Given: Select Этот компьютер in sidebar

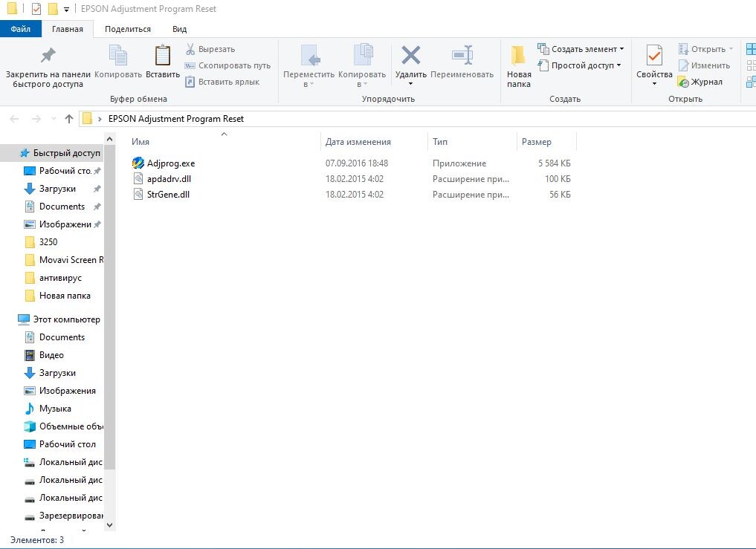Looking at the screenshot, I should pos(67,319).
